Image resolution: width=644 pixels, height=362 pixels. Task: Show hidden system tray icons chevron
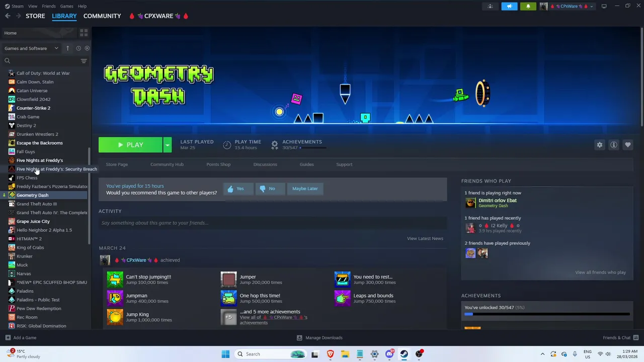[x=542, y=354]
